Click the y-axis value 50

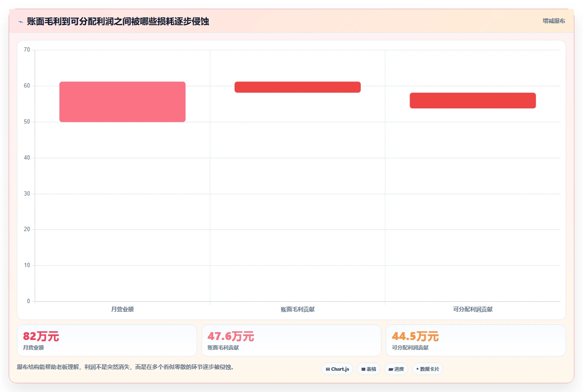[x=27, y=122]
